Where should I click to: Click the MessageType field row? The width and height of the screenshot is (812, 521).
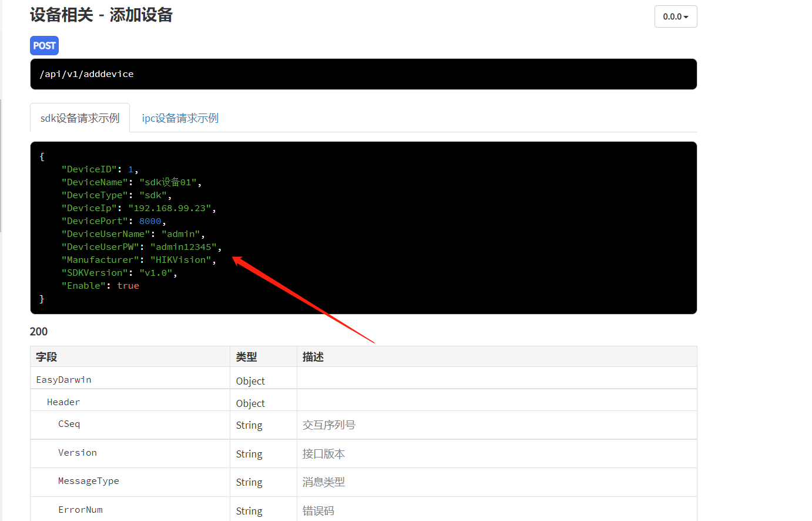point(88,481)
